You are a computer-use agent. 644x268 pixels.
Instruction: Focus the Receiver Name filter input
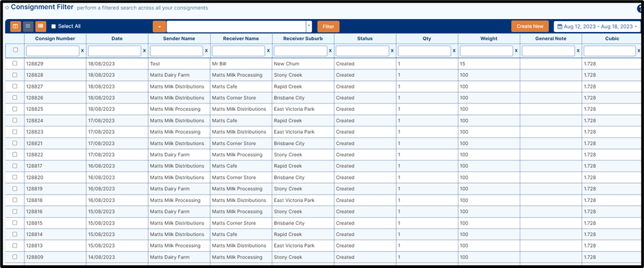238,51
